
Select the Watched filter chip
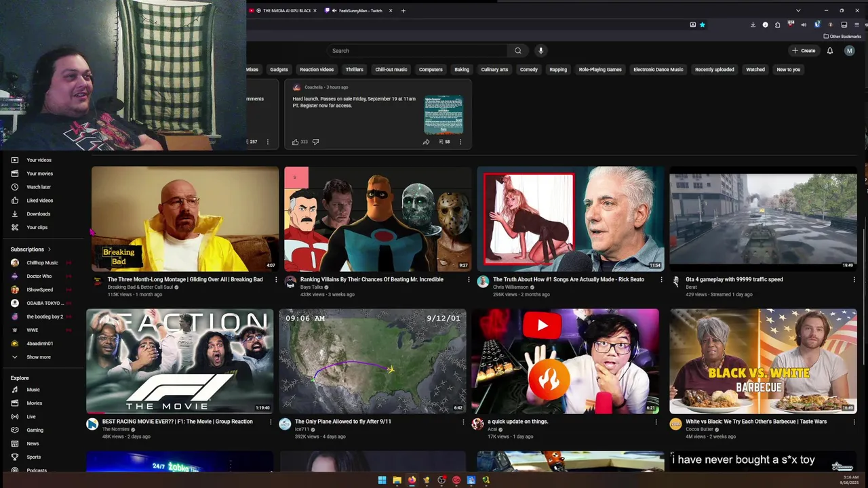(x=755, y=70)
